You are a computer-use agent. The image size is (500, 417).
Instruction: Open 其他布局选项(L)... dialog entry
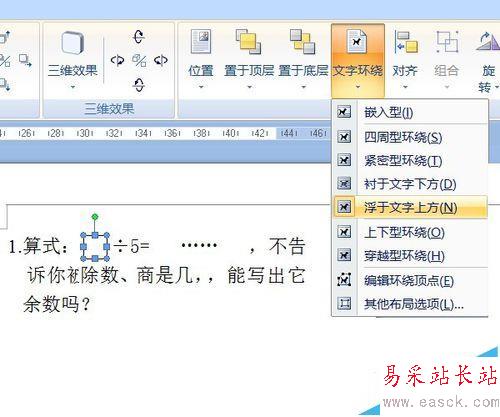pos(410,304)
